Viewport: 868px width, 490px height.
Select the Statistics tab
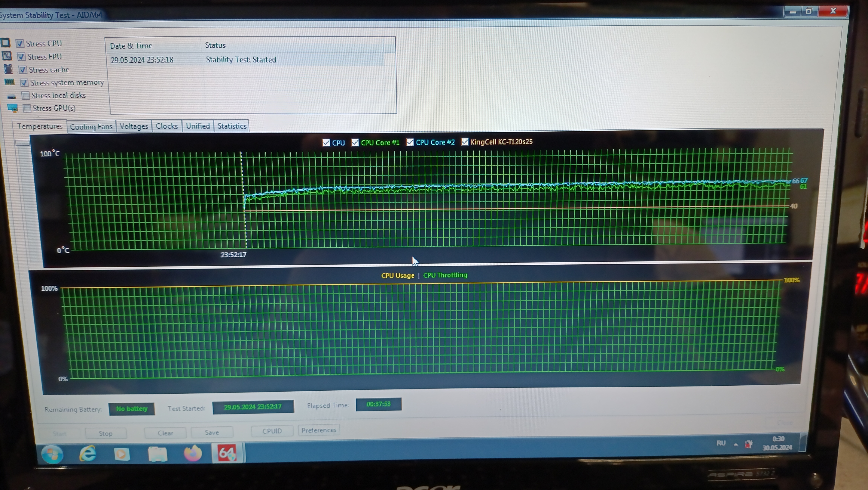tap(232, 126)
